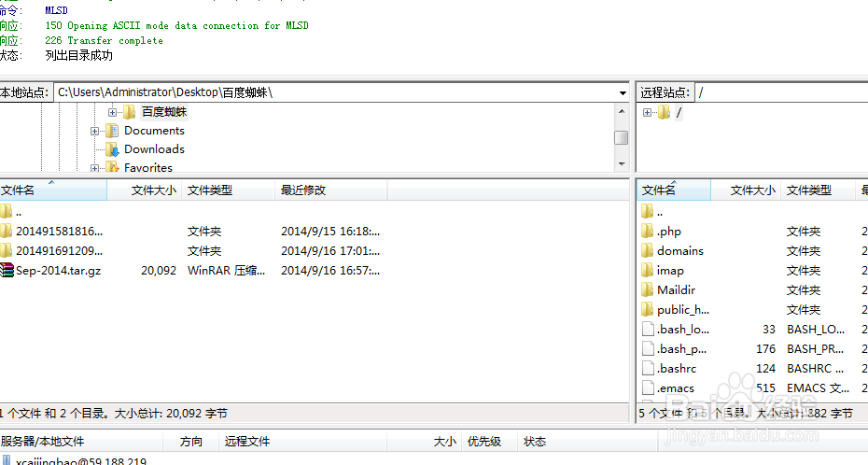Click the remote root folder icon
This screenshot has height=465, width=868.
(665, 112)
